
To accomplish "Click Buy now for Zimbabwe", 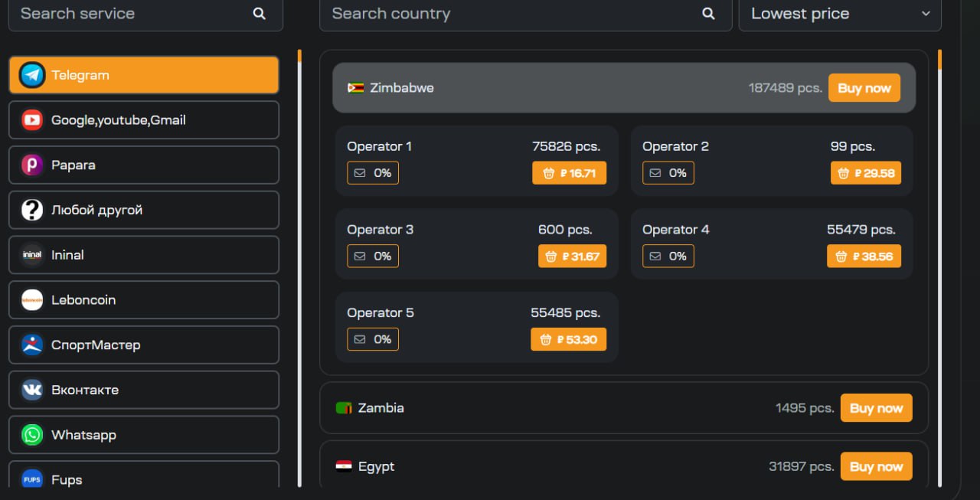I will [864, 88].
